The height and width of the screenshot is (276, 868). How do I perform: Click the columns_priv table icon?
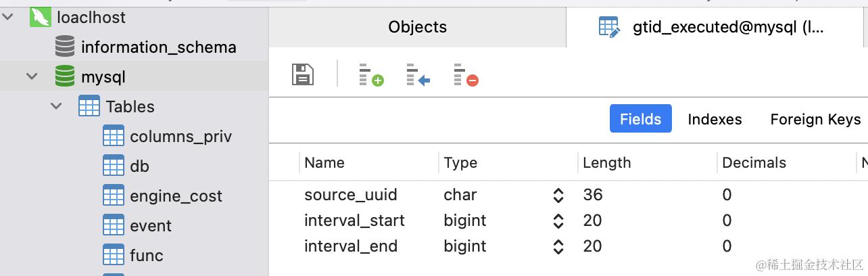coord(114,136)
